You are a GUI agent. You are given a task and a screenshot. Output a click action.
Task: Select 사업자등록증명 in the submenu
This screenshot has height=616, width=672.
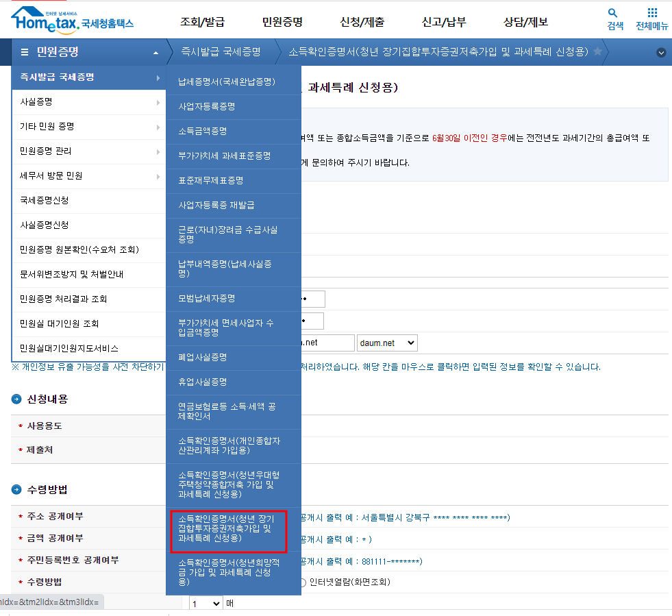click(x=234, y=107)
